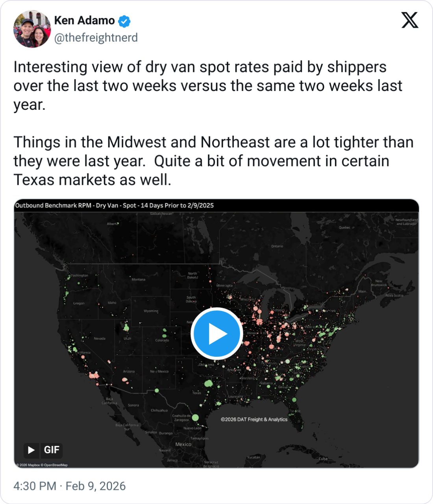
Task: Open the 4:30 PM Feb 9, 2026 timestamp
Action: tap(69, 486)
